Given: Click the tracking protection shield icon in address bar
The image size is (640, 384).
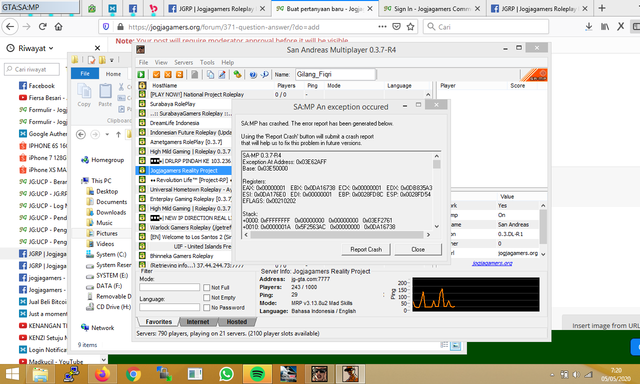Looking at the screenshot, I should pyautogui.click(x=106, y=27).
